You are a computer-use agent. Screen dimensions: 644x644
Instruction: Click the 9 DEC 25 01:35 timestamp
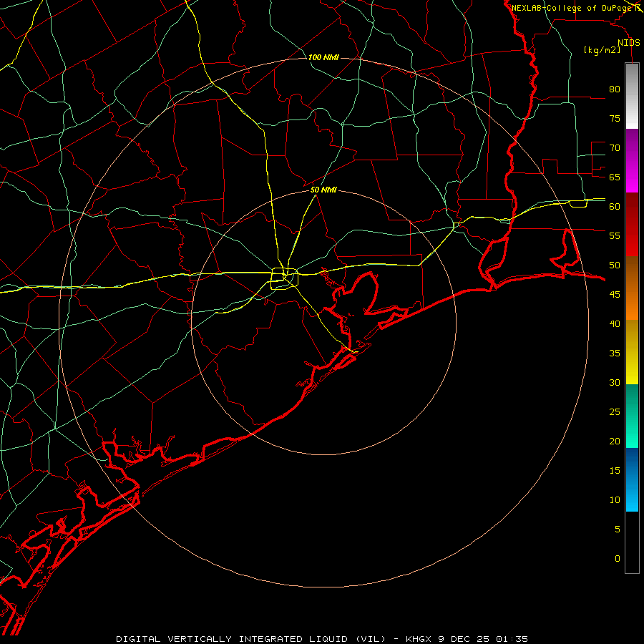point(484,639)
